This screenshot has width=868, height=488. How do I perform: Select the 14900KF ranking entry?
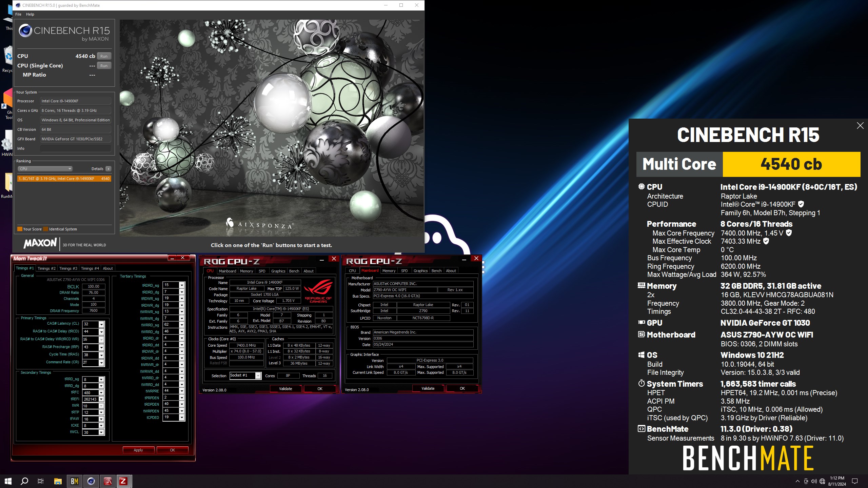click(x=64, y=179)
